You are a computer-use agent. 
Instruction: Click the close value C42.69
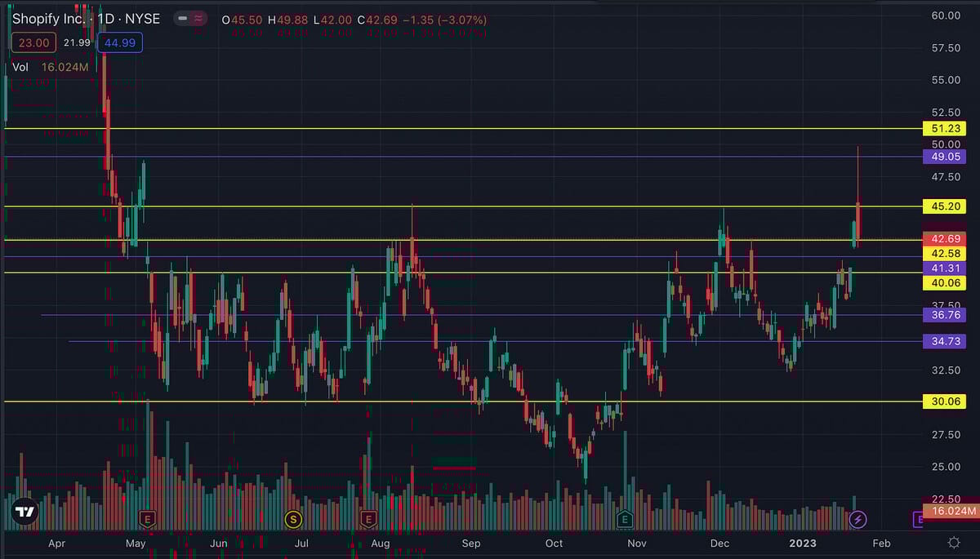378,19
